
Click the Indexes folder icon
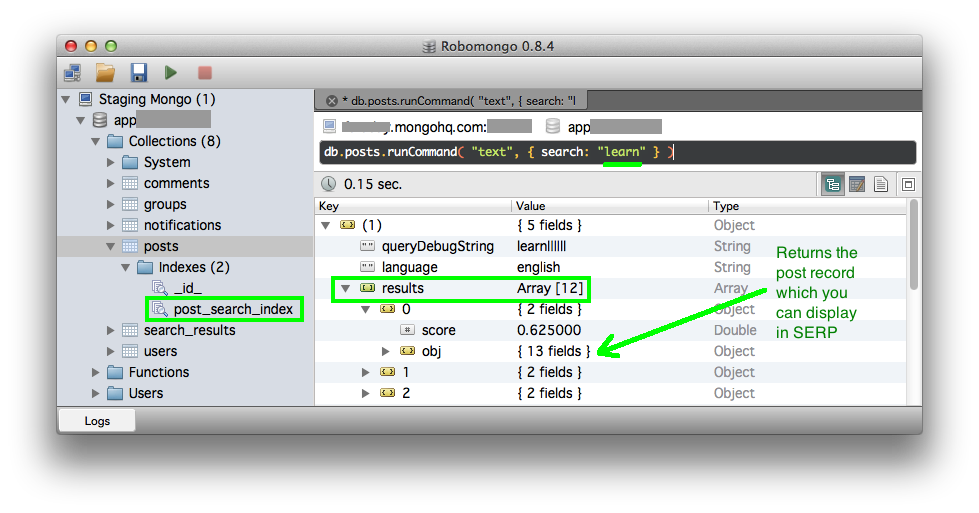pyautogui.click(x=145, y=268)
